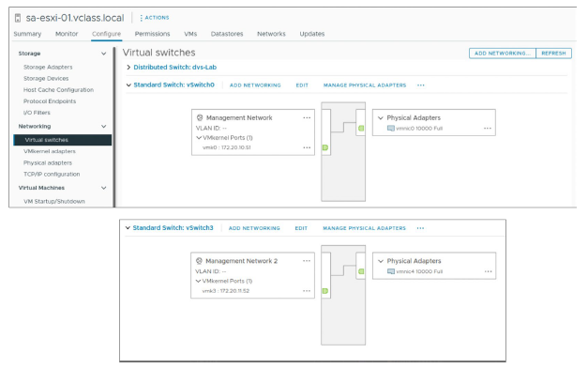
Task: Collapse VMkernel Ports under Management Network 2
Action: point(198,281)
